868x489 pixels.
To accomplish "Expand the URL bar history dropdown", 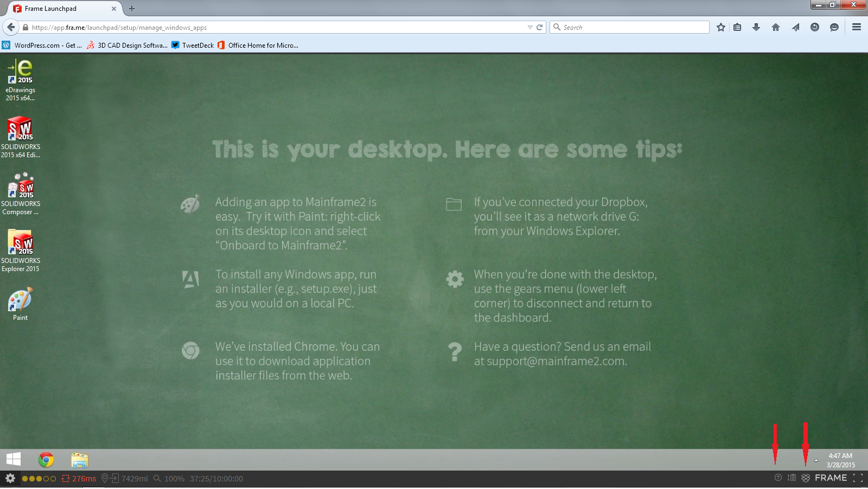I will [530, 27].
